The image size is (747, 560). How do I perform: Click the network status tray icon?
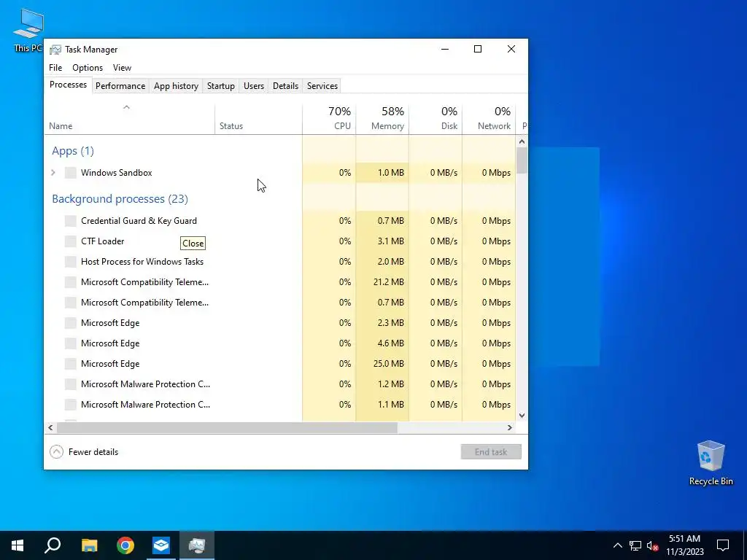pos(635,545)
